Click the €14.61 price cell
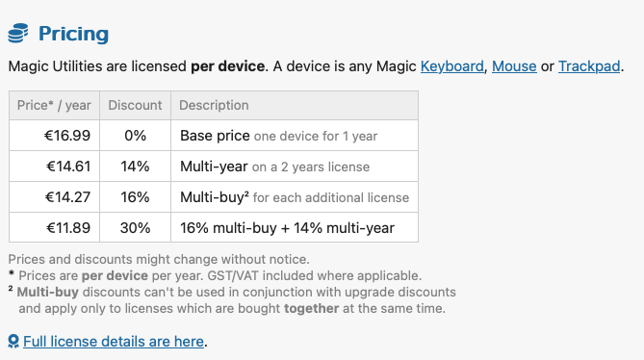Screen dimensions: 644x360 [54, 167]
